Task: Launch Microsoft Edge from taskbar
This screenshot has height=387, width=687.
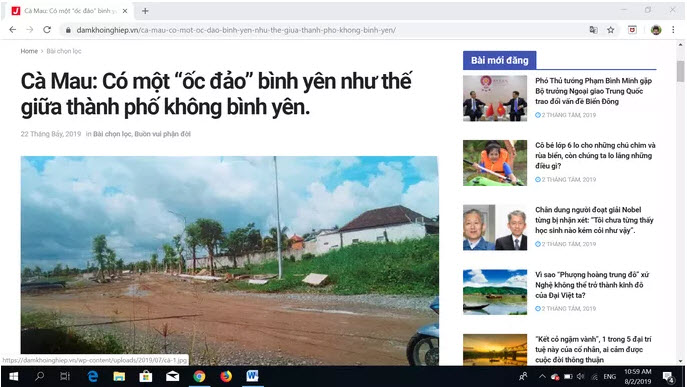Action: pyautogui.click(x=92, y=376)
